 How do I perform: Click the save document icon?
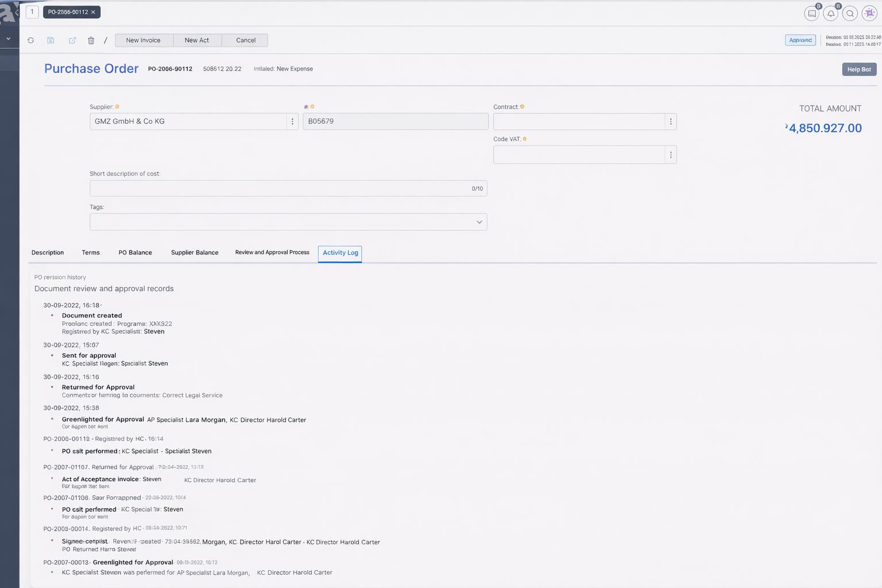click(51, 40)
